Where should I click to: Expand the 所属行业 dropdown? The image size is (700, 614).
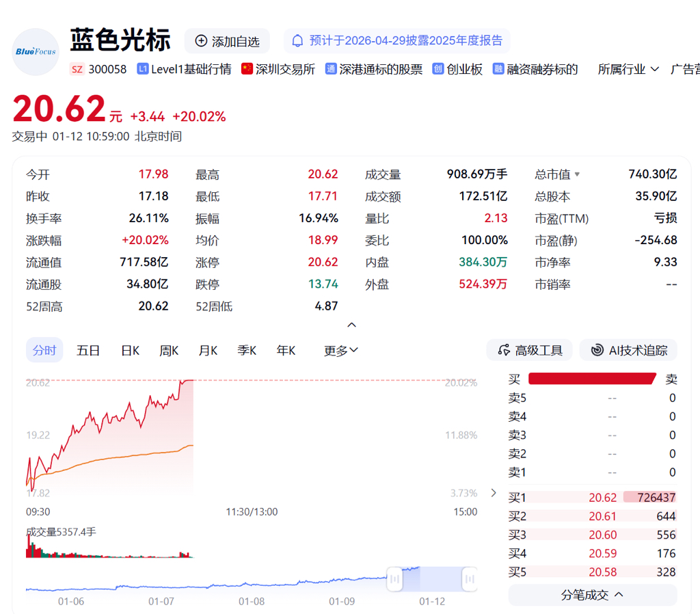click(x=628, y=69)
